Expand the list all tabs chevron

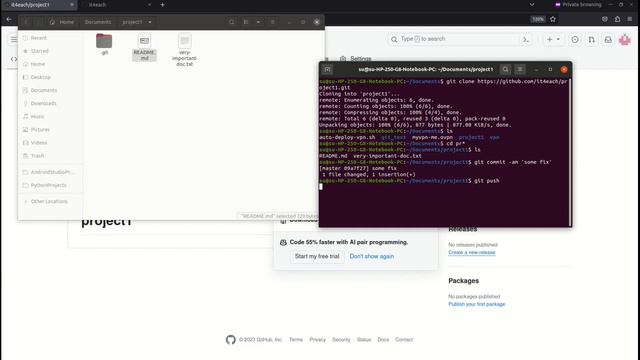coord(531,4)
